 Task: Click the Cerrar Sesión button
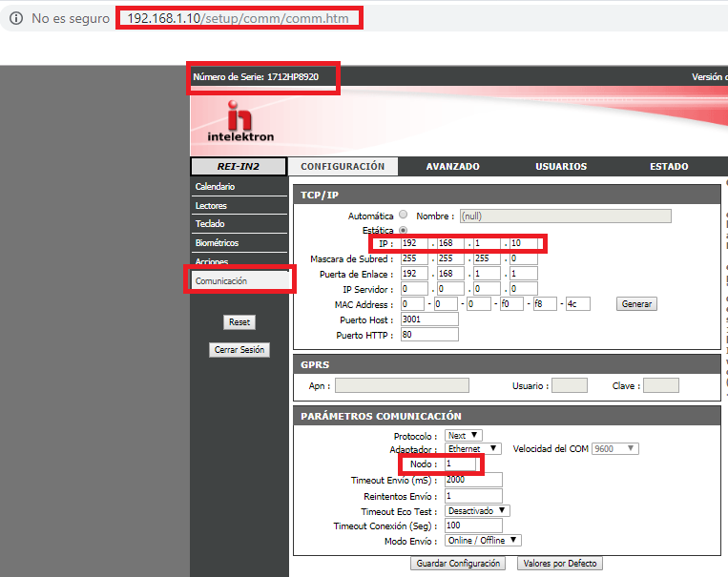click(x=239, y=350)
